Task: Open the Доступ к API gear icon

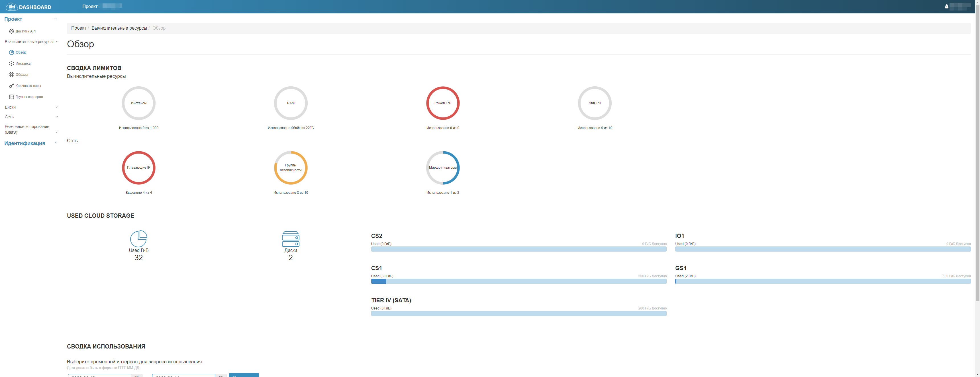Action: click(x=11, y=31)
